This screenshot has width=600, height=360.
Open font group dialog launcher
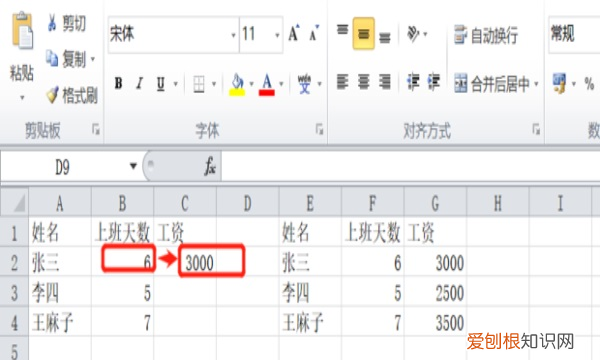320,130
